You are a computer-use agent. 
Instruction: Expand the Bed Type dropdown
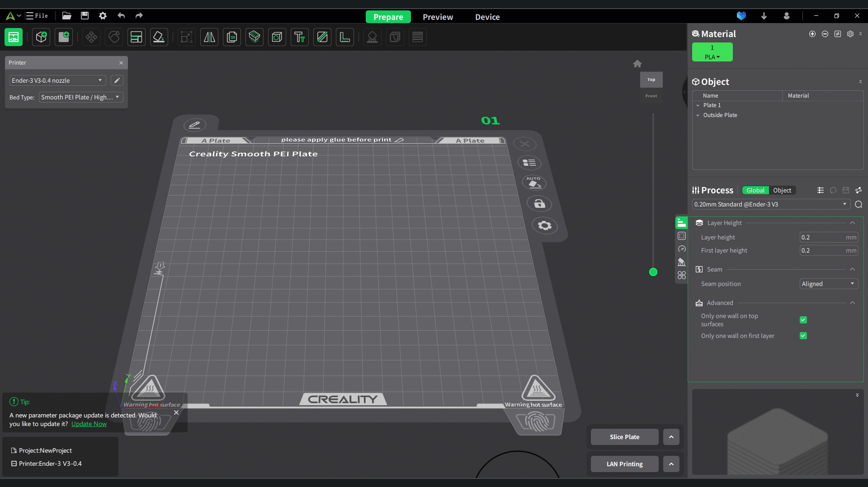pos(80,97)
